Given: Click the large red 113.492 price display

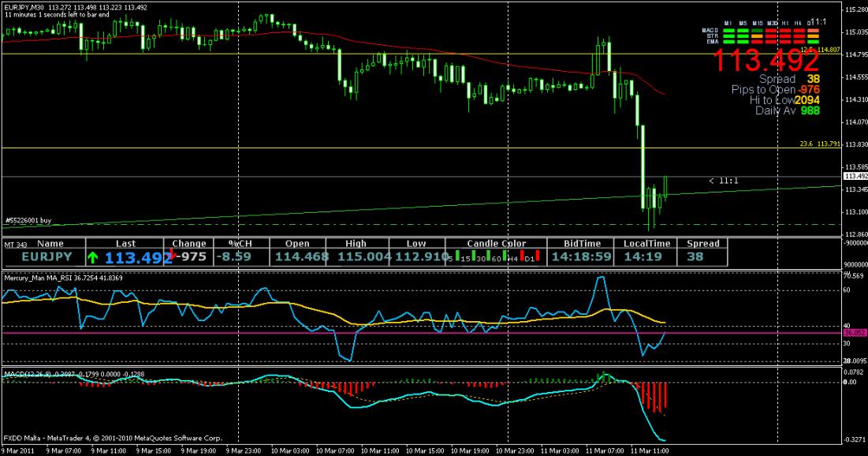Looking at the screenshot, I should pos(766,60).
